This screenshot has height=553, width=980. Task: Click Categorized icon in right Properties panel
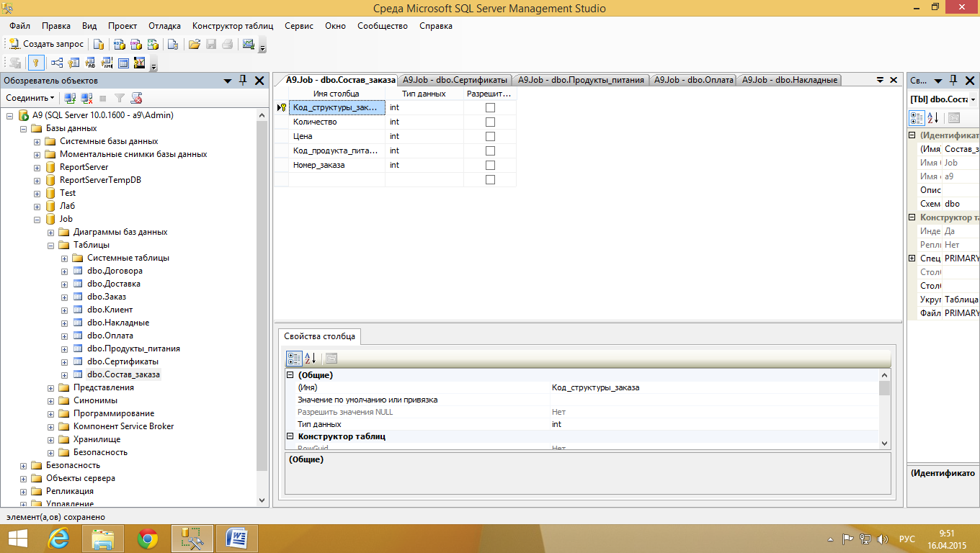[917, 118]
